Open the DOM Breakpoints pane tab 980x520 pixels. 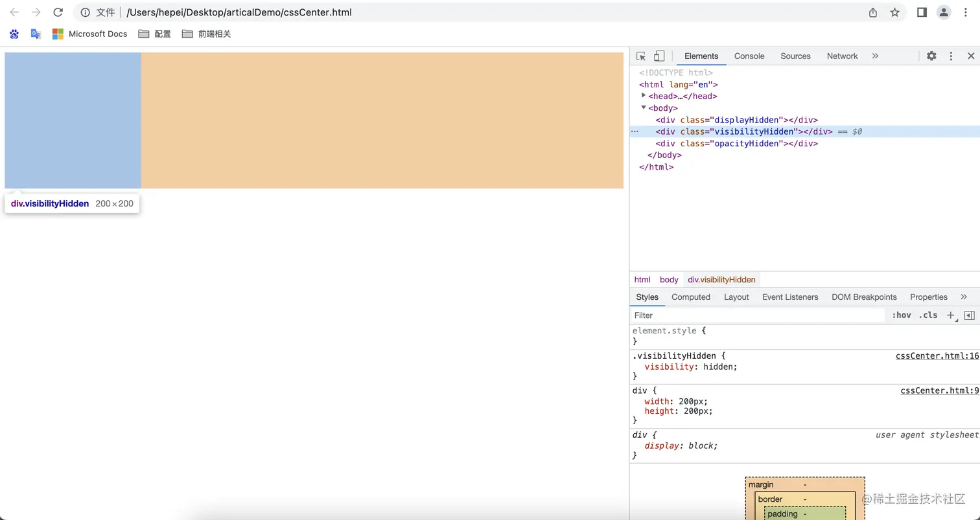tap(864, 297)
